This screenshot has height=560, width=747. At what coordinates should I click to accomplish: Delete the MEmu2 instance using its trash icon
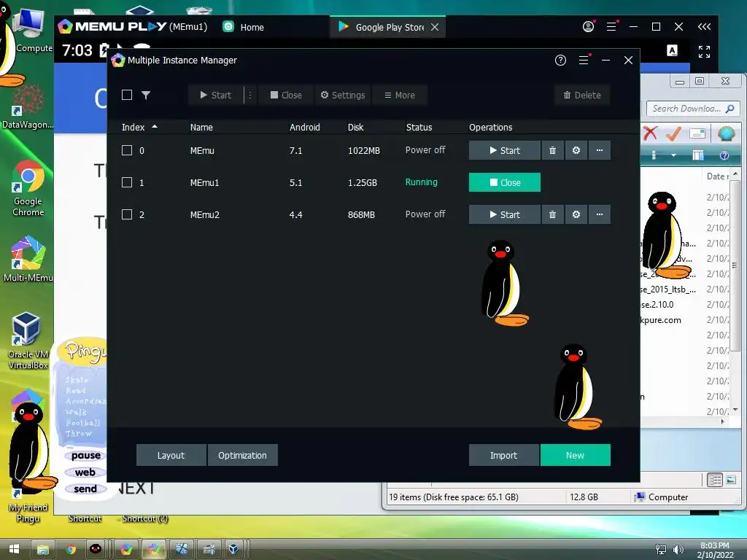553,215
